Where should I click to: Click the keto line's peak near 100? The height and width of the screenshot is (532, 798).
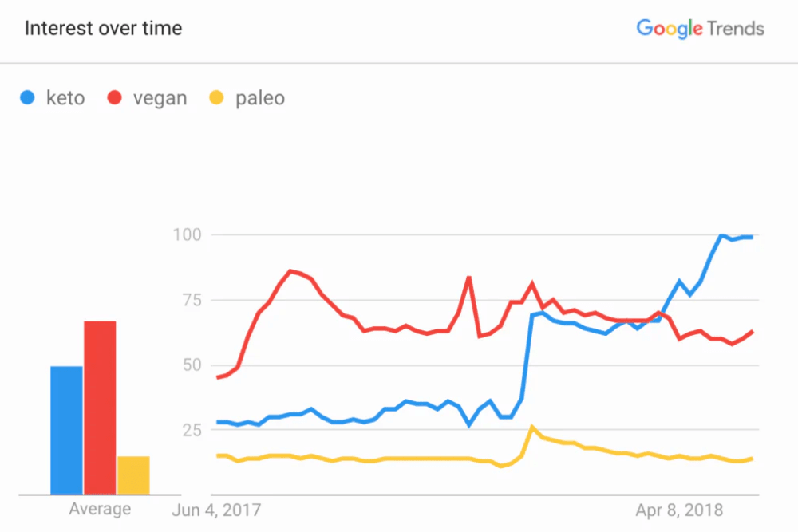click(722, 235)
